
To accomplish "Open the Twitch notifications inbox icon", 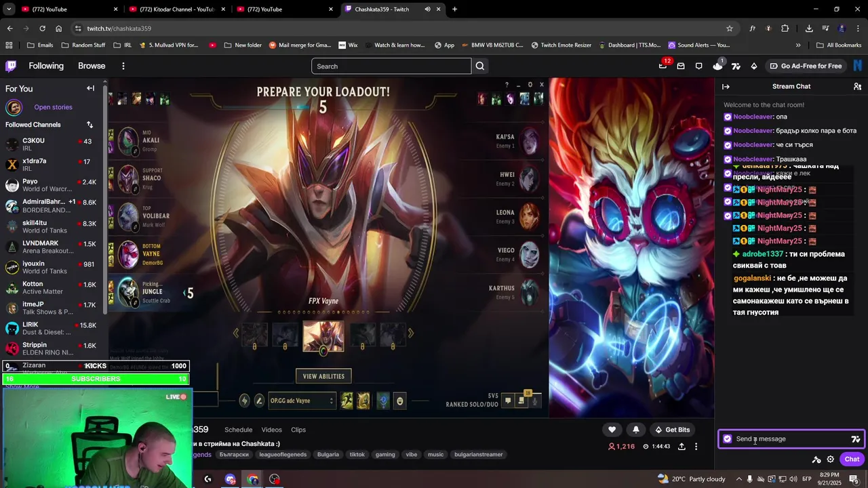I will click(x=681, y=66).
